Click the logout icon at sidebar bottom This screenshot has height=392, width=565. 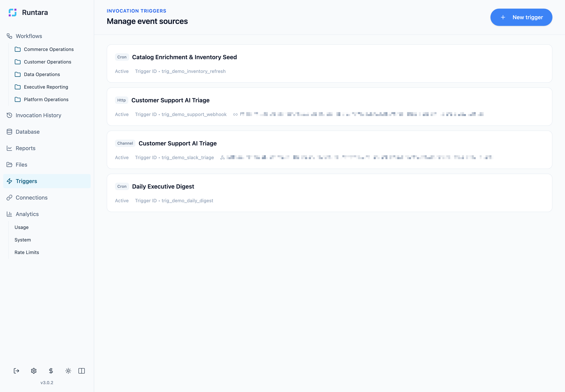click(16, 371)
